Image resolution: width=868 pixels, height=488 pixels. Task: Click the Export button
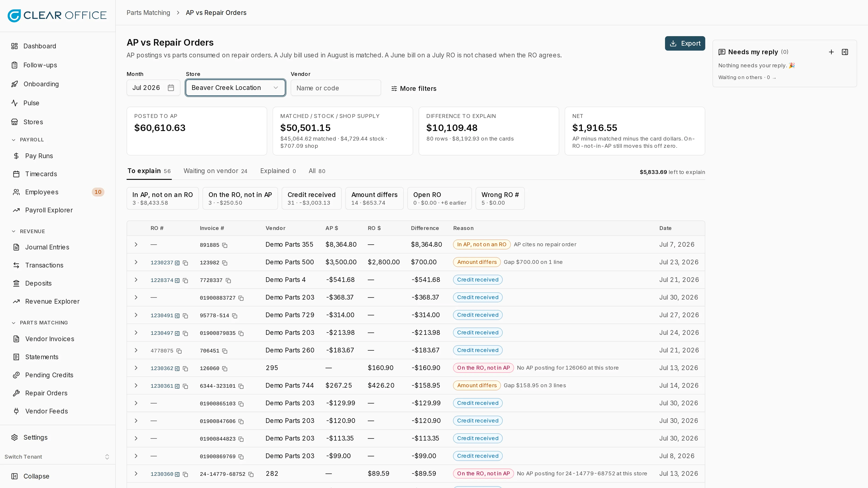tap(685, 43)
